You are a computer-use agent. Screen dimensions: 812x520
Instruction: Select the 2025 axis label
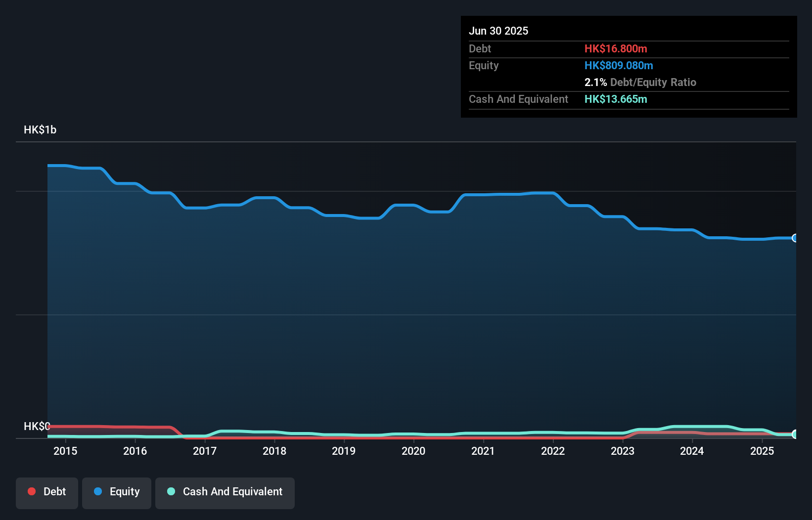point(762,451)
